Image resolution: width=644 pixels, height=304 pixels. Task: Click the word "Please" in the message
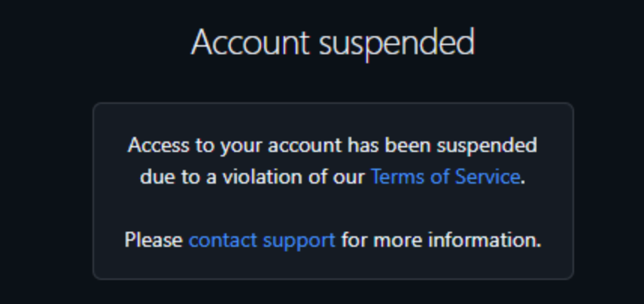coord(153,240)
